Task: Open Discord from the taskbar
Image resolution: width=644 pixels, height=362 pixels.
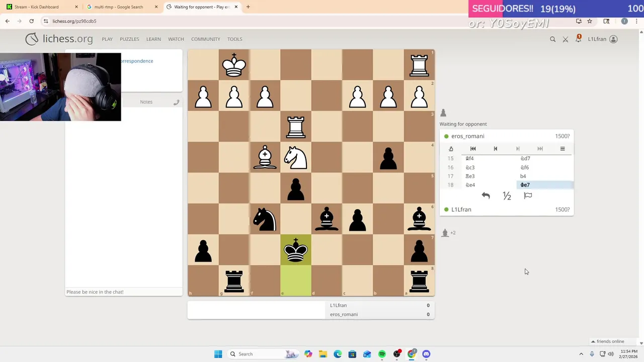Action: (426, 354)
